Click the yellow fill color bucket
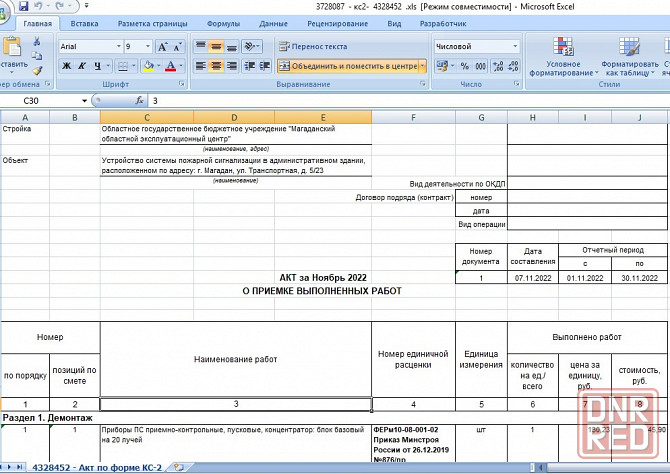 [147, 66]
